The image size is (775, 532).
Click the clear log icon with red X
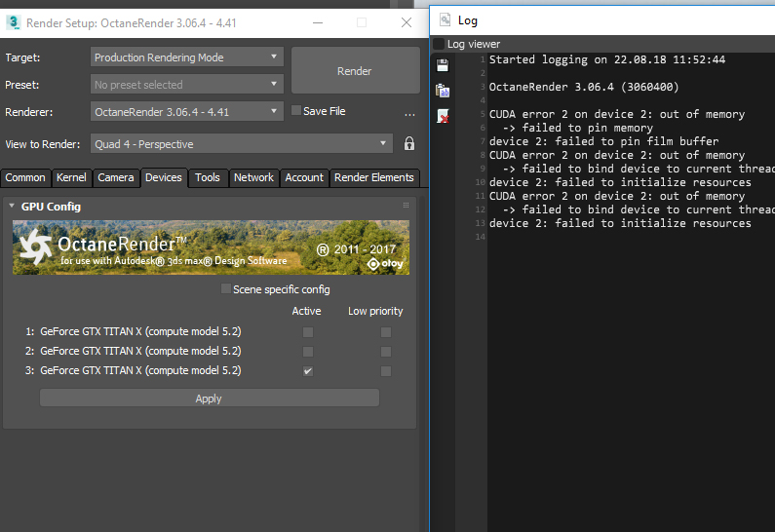point(443,117)
